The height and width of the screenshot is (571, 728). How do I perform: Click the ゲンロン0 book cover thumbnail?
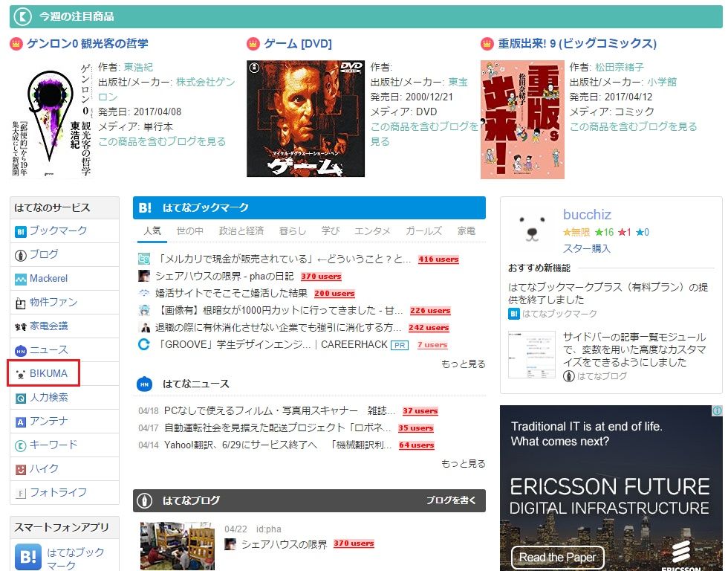(x=51, y=120)
